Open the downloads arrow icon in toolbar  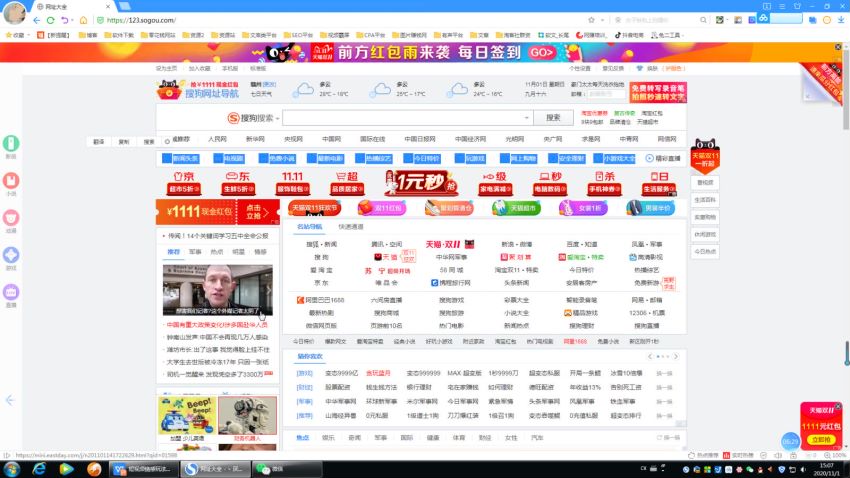coord(841,20)
